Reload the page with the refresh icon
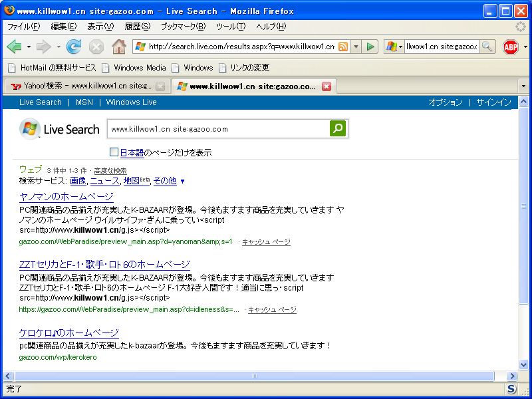The image size is (532, 399). 74,47
